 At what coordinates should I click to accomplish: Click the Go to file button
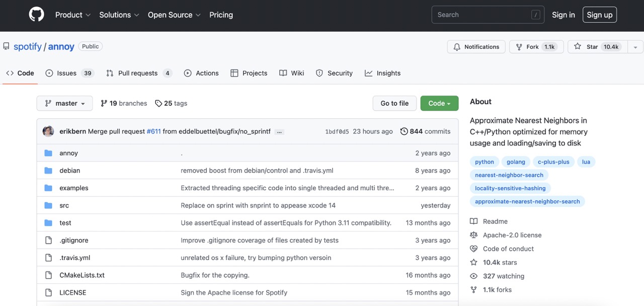pos(394,103)
